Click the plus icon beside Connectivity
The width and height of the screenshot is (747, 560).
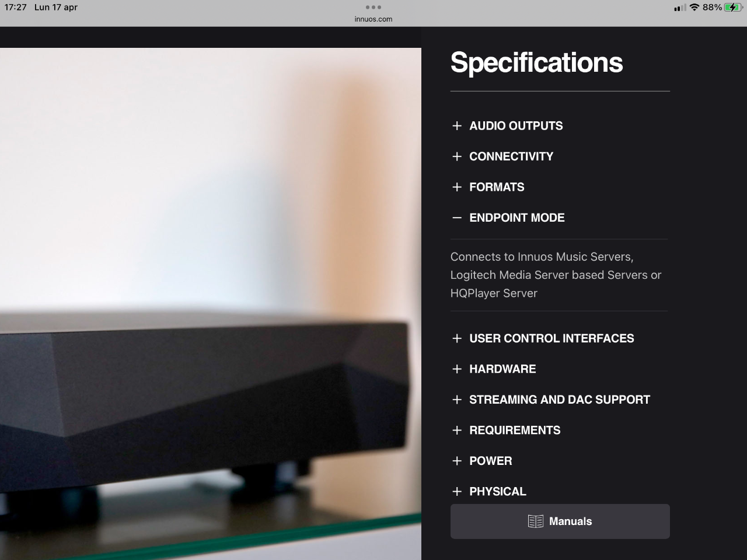(x=457, y=156)
